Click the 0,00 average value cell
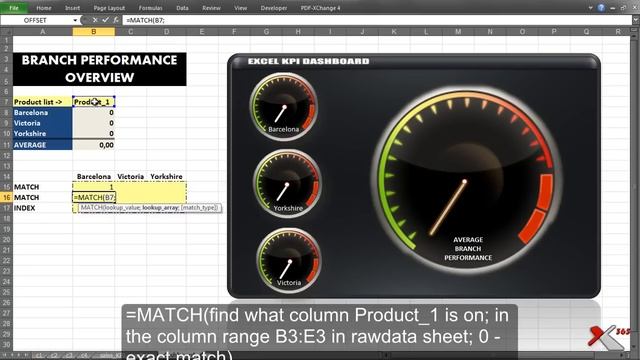The width and height of the screenshot is (640, 360). pyautogui.click(x=93, y=144)
